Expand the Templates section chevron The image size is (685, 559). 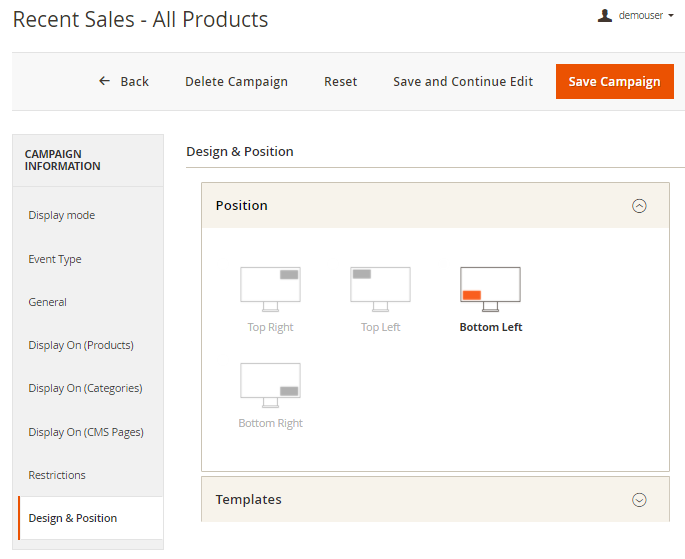pyautogui.click(x=639, y=500)
